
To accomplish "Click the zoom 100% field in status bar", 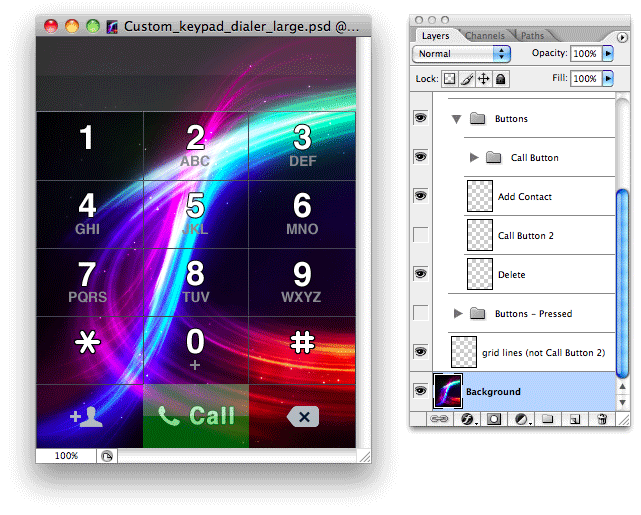I will click(x=66, y=456).
